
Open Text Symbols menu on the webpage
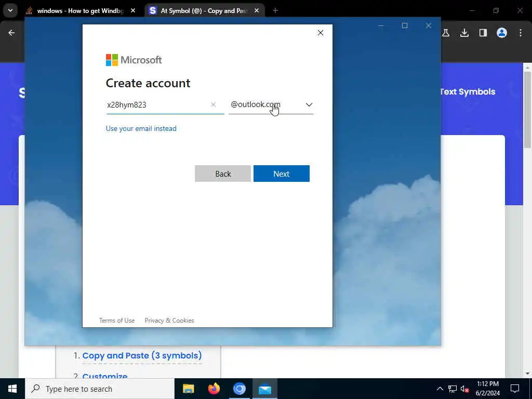tap(468, 91)
